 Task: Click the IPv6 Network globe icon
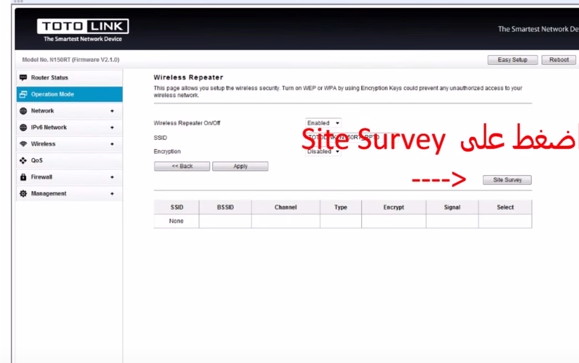pos(23,127)
